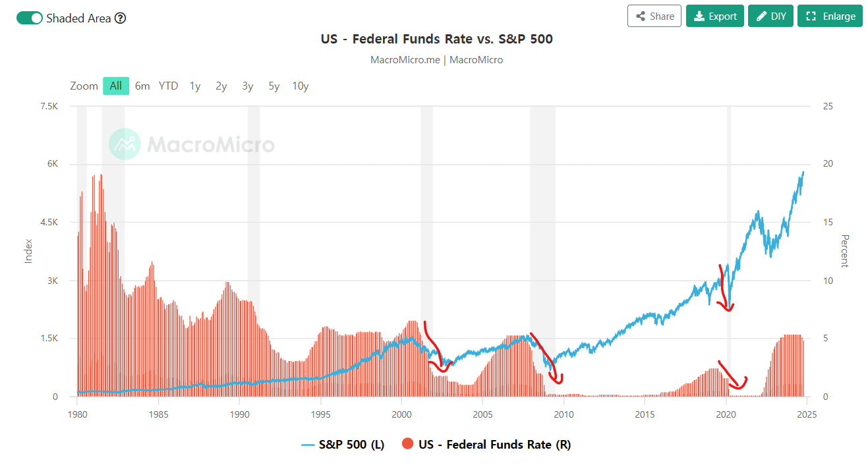Select the 2y zoom option

(x=221, y=86)
